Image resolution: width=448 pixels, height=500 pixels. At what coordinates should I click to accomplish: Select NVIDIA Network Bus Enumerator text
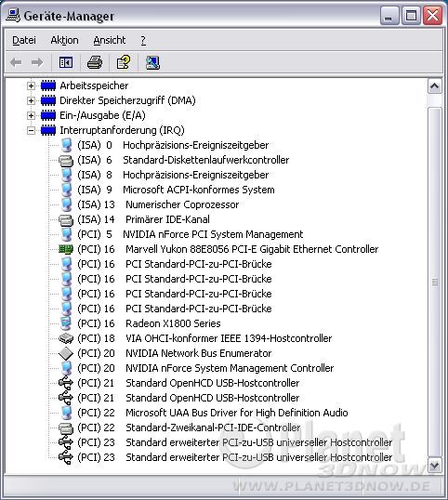(198, 353)
